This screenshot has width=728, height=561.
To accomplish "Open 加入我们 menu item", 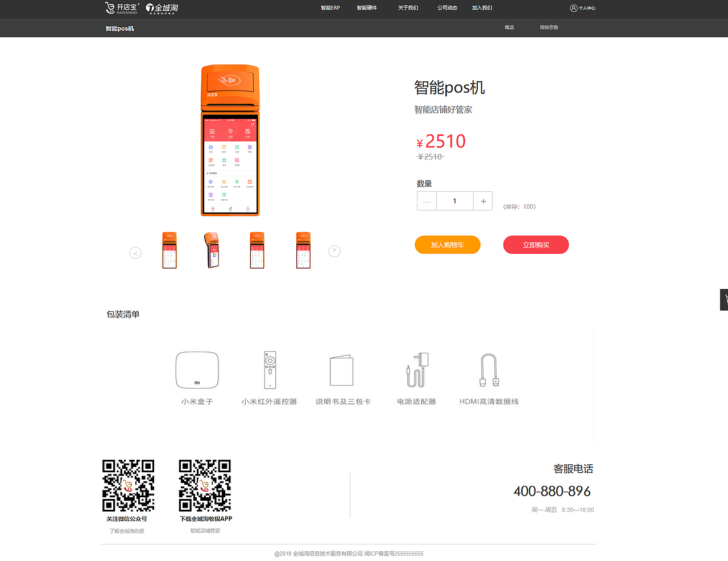I will click(482, 8).
